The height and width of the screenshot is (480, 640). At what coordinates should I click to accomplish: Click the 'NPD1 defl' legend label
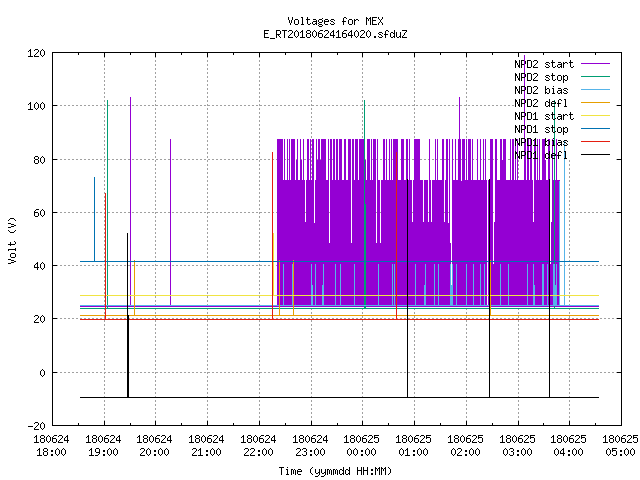(x=541, y=156)
